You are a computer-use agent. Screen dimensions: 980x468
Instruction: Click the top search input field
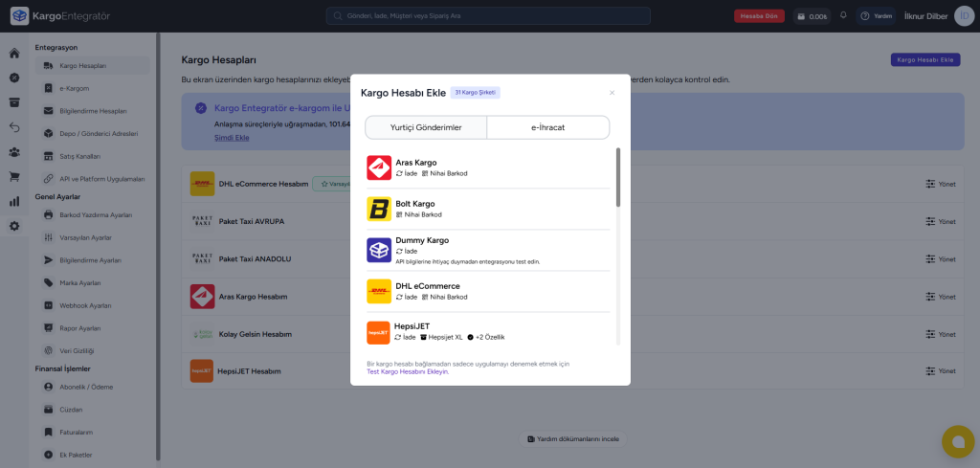click(488, 15)
